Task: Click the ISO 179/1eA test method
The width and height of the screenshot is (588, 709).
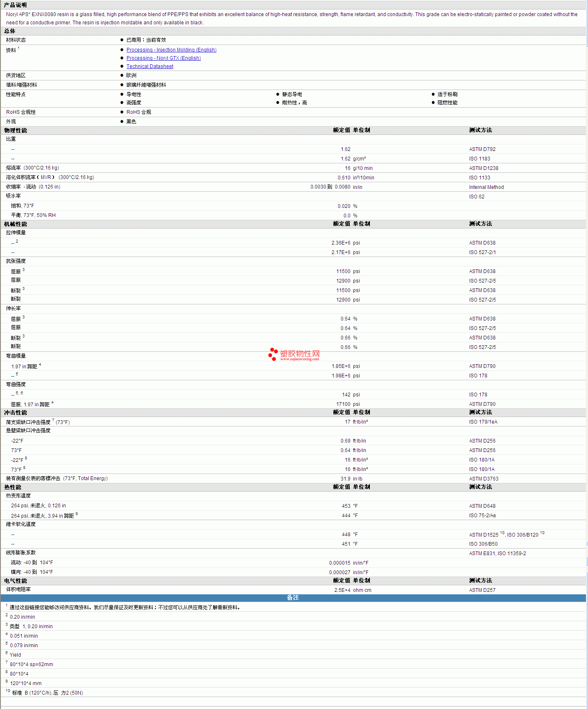Action: (483, 422)
